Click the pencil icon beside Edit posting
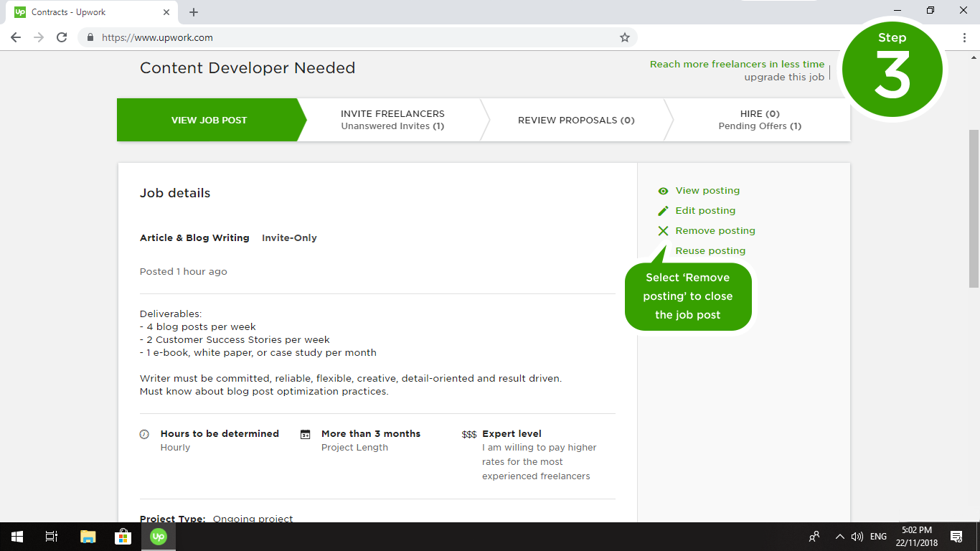The width and height of the screenshot is (980, 551). 663,211
